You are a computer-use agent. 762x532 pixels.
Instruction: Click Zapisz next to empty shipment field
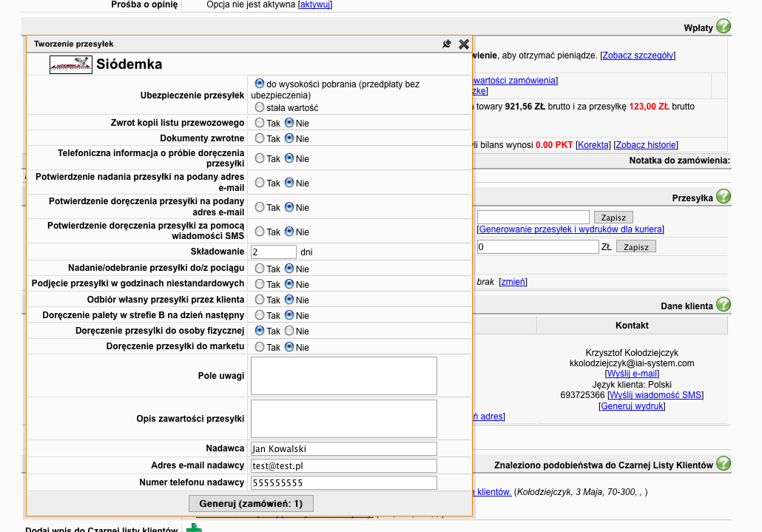tap(613, 218)
